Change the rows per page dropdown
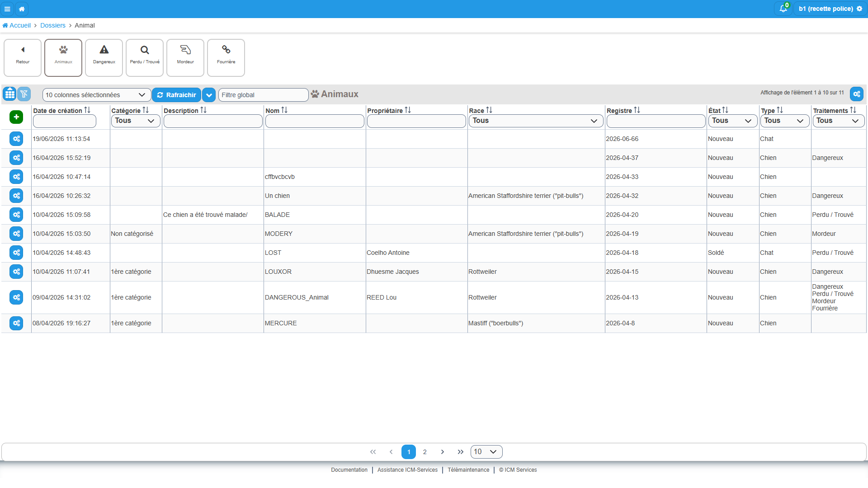This screenshot has height=488, width=868. [486, 452]
